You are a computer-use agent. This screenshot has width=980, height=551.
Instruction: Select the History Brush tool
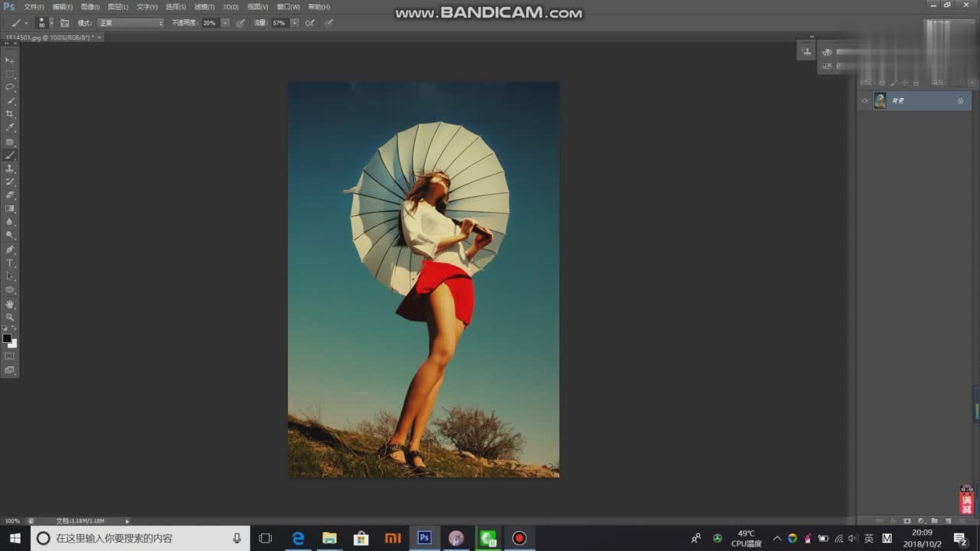pos(10,182)
